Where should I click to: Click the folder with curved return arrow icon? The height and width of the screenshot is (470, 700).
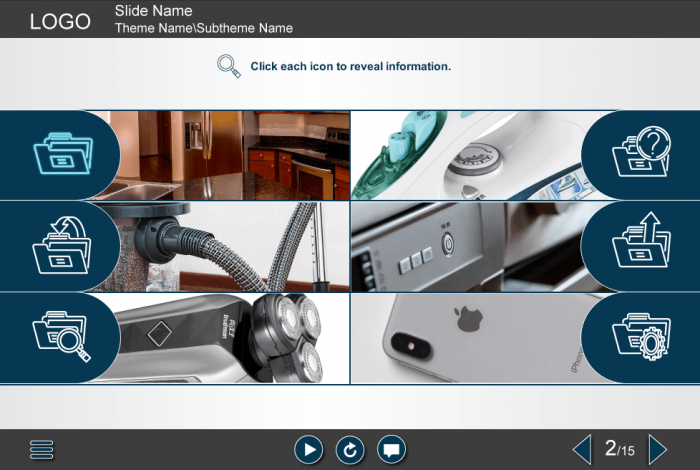[x=62, y=245]
